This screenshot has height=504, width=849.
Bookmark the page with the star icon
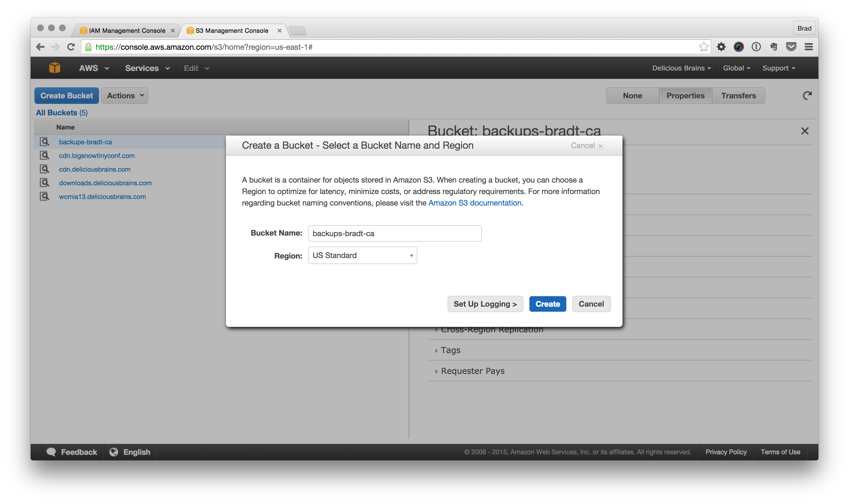click(x=703, y=47)
